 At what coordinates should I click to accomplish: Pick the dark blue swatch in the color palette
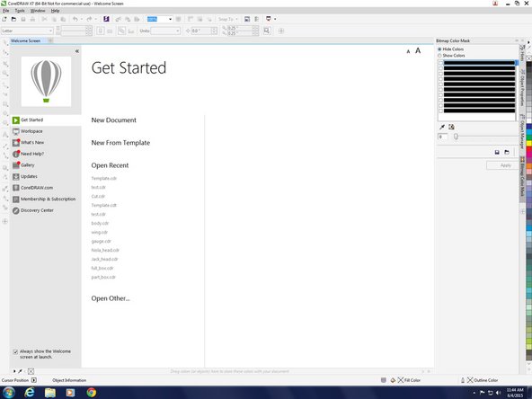click(x=529, y=127)
